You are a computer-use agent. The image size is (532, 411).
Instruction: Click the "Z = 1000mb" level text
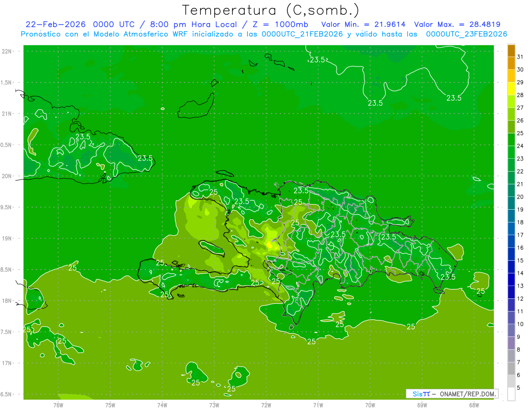tap(280, 24)
